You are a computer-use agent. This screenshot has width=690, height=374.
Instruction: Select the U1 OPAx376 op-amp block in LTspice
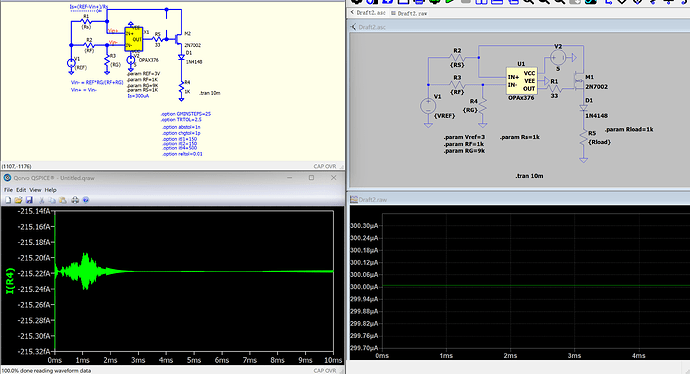(521, 81)
